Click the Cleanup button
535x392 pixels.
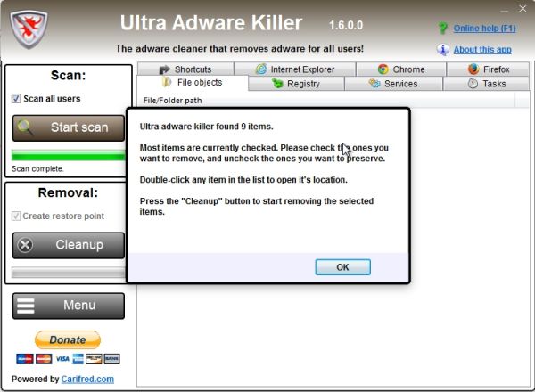pos(69,245)
